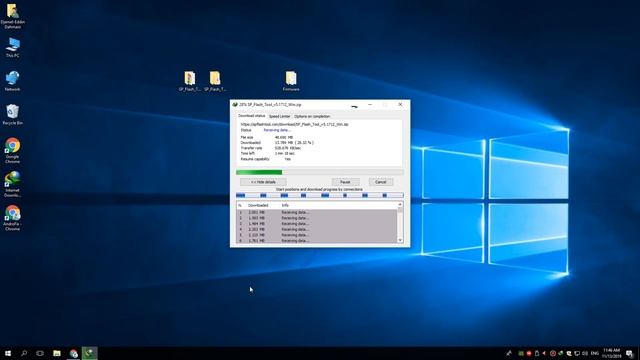This screenshot has width=640, height=360.
Task: Open the Action Center notification icon
Action: [630, 353]
